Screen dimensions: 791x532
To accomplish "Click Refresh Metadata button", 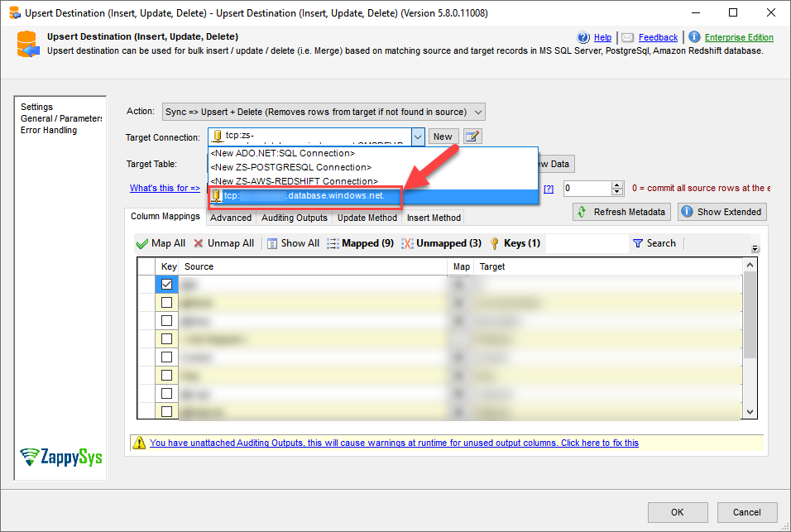I will [x=621, y=212].
